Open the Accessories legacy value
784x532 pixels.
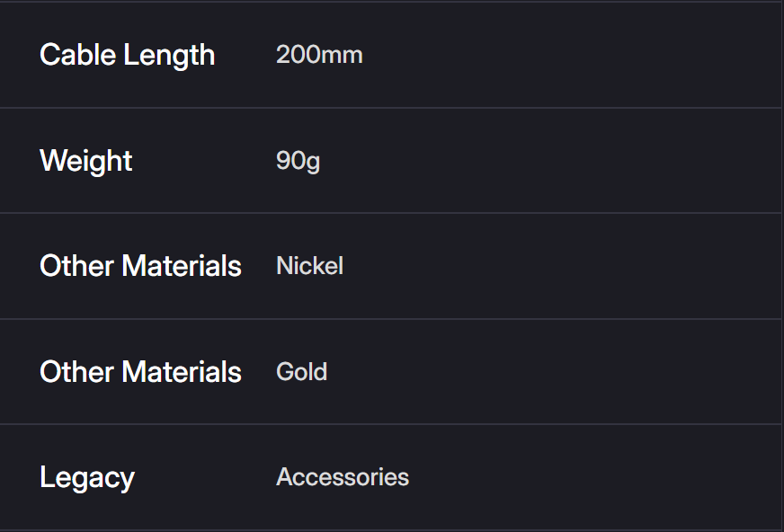pyautogui.click(x=343, y=477)
